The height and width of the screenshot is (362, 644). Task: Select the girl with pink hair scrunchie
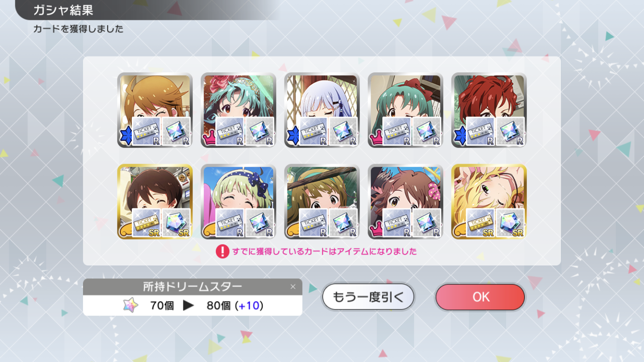(406, 201)
